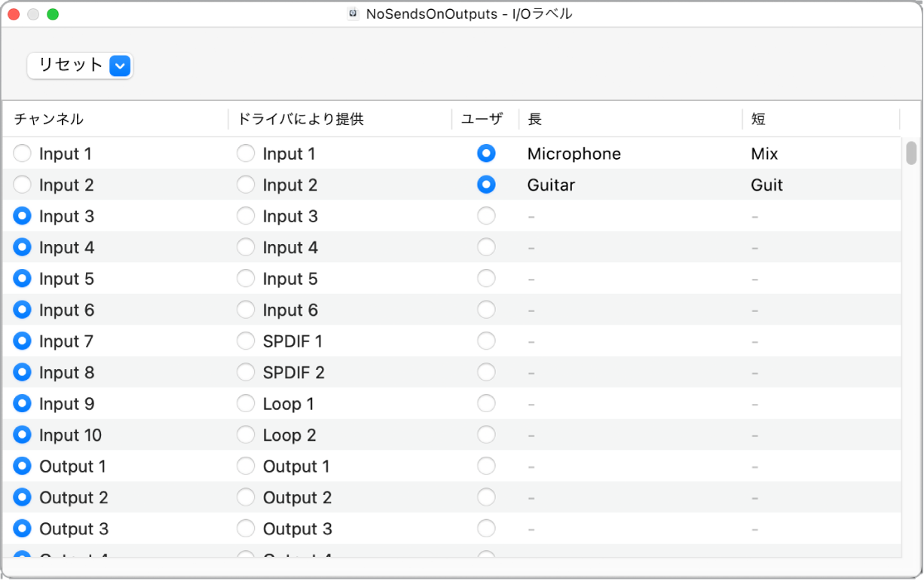
Task: Disable the ユーザ radio for Input 2
Action: coord(486,185)
